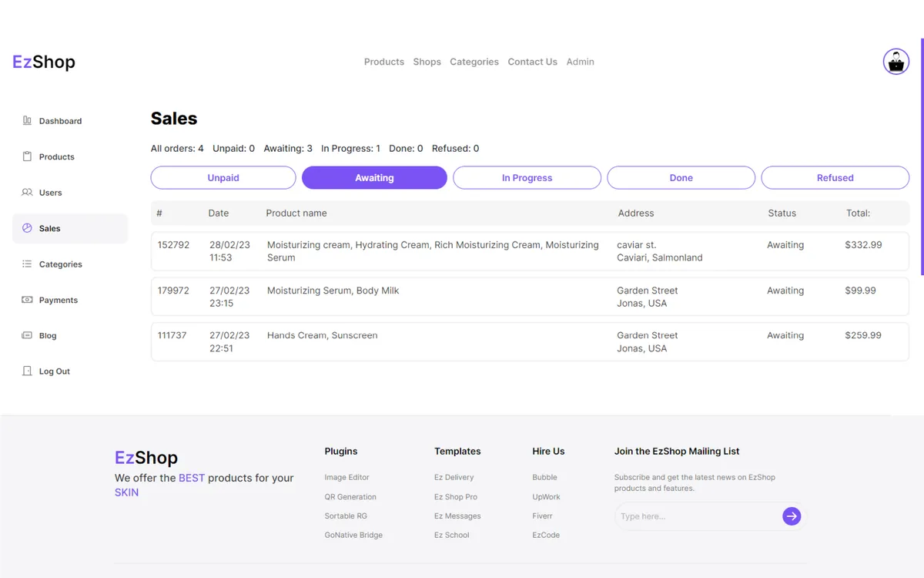Open Shops in top navigation
This screenshot has width=924, height=578.
[x=427, y=62]
